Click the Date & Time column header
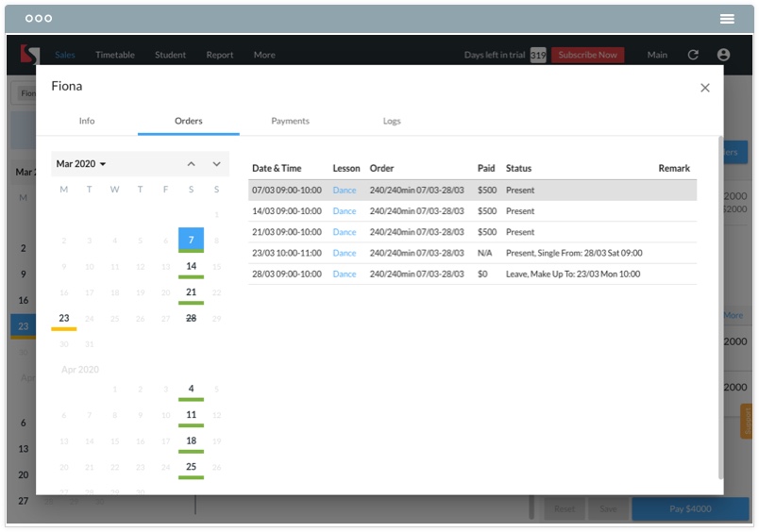Viewport: 759px width, 532px height. 277,168
